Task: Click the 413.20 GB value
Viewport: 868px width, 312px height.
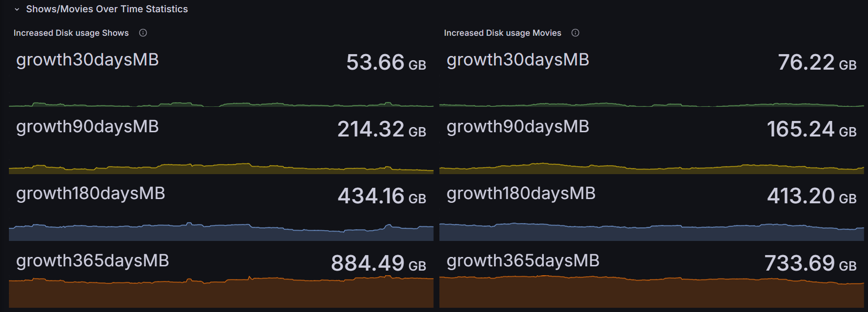Action: (x=812, y=196)
